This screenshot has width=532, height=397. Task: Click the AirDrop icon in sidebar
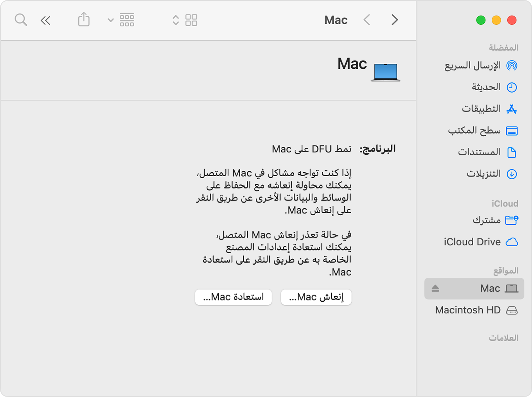(x=512, y=65)
